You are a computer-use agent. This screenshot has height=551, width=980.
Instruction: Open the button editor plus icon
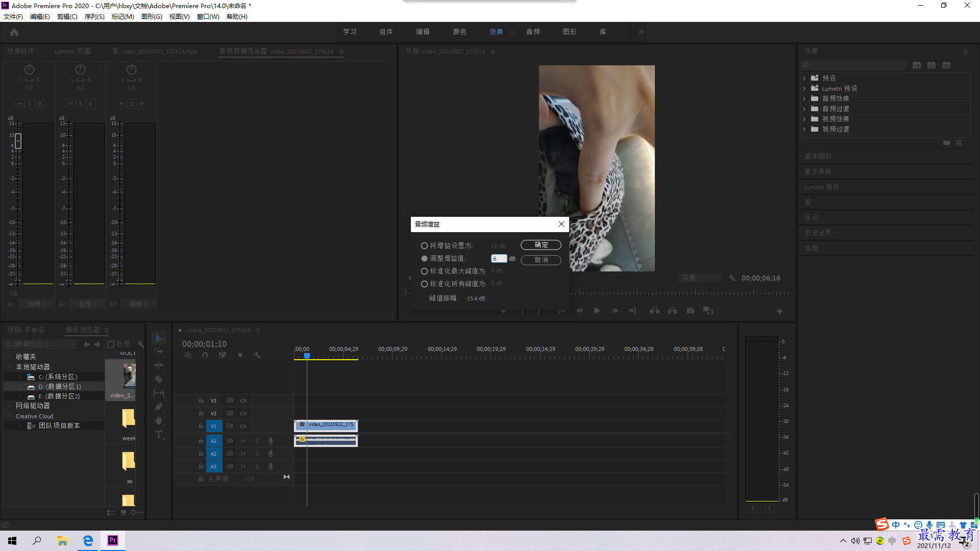click(779, 311)
